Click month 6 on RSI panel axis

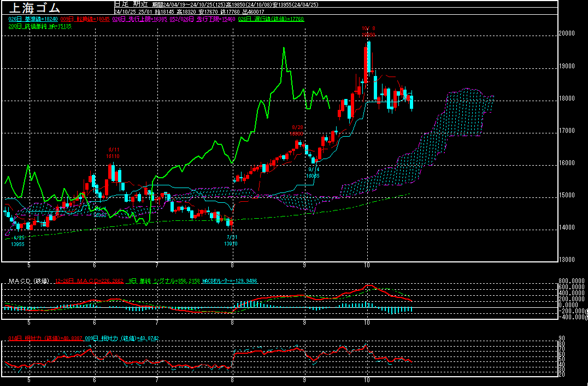(95, 379)
